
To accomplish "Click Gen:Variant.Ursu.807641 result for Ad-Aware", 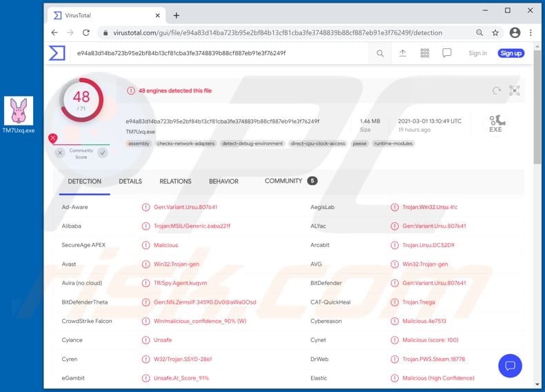I will point(186,207).
